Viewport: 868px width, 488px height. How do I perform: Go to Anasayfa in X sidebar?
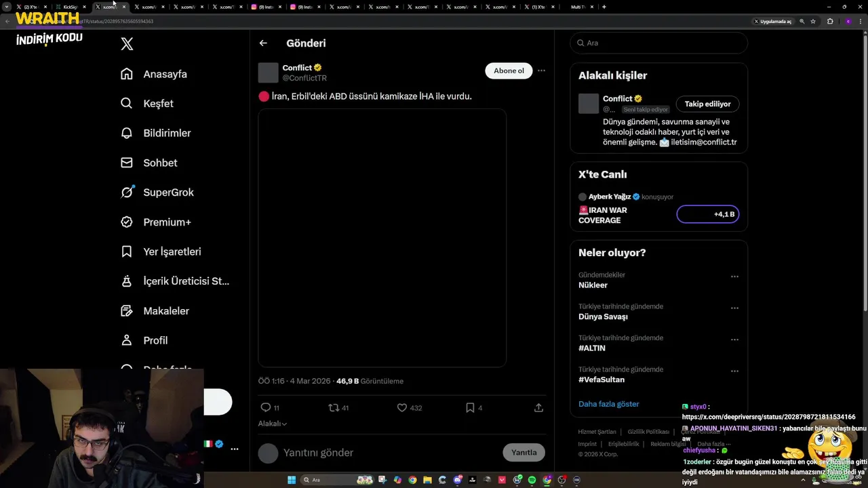154,74
